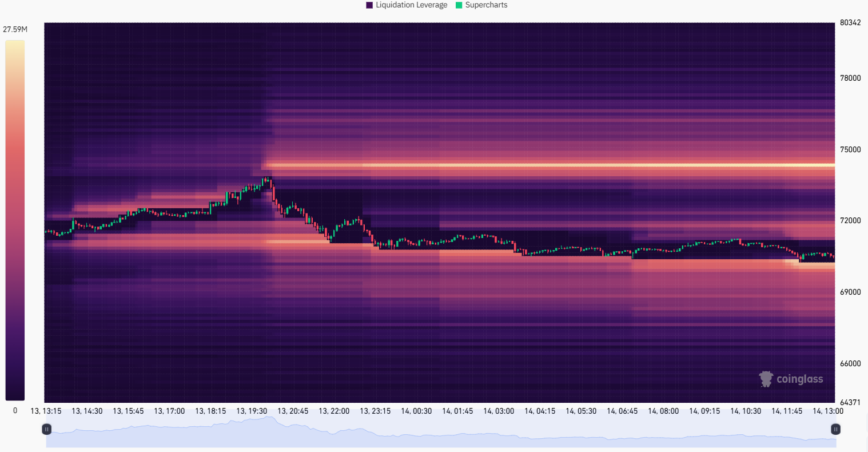Click the 72000 price axis label
Image resolution: width=868 pixels, height=452 pixels.
tap(850, 221)
